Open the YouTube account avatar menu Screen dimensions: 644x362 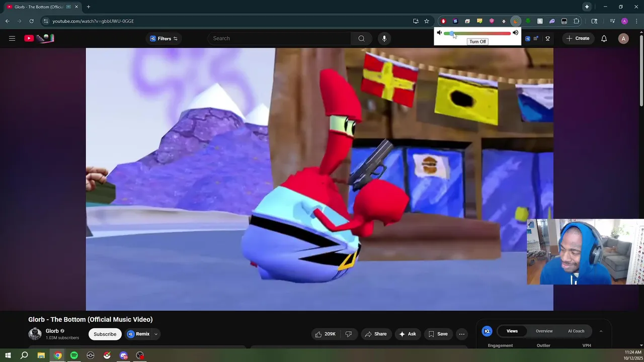coord(623,38)
